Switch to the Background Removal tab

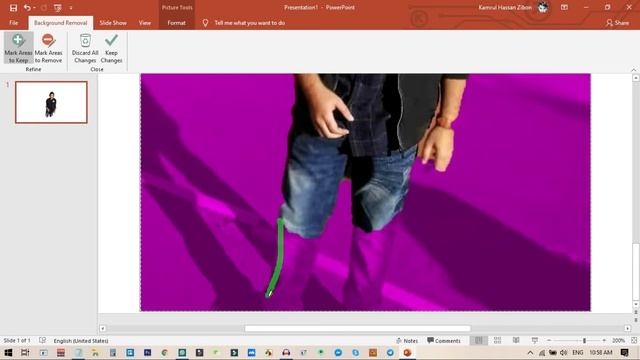click(x=60, y=23)
